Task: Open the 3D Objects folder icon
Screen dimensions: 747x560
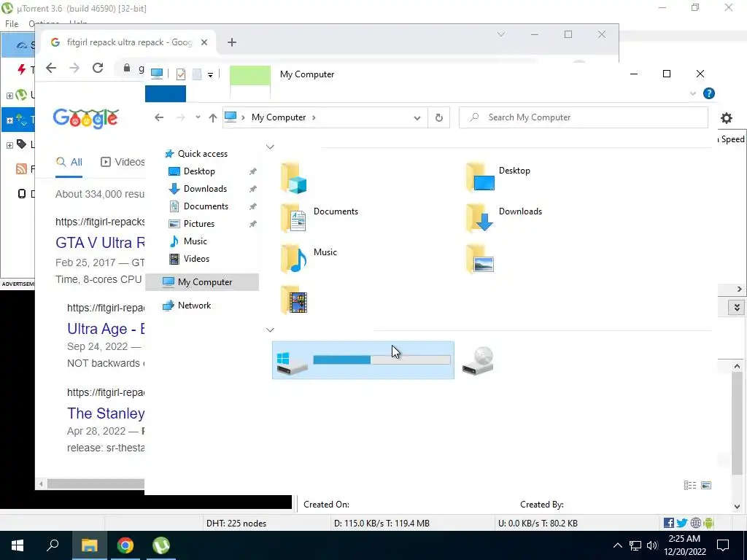Action: pyautogui.click(x=294, y=178)
